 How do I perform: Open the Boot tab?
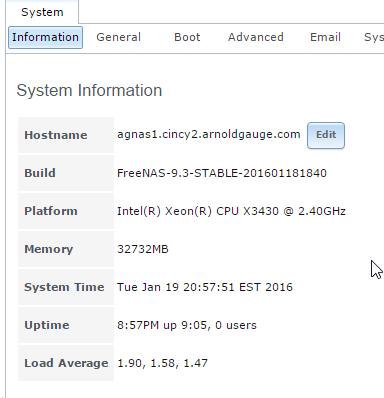pos(187,37)
